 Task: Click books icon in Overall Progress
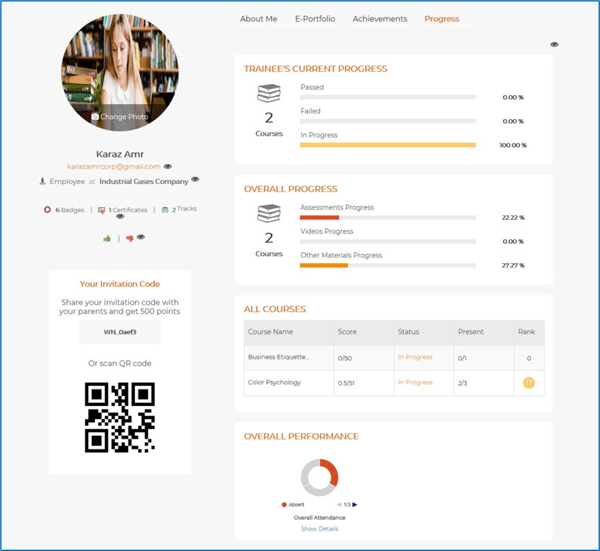tap(269, 214)
